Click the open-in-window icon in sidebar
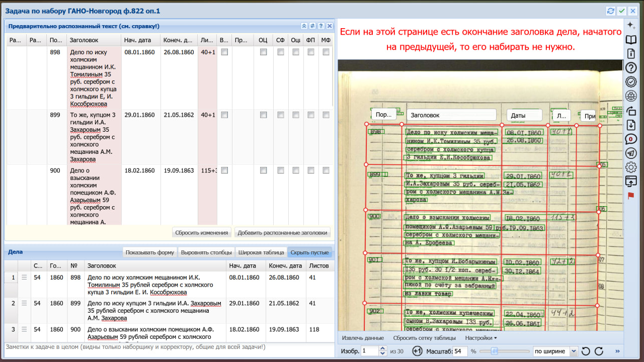 pyautogui.click(x=631, y=182)
